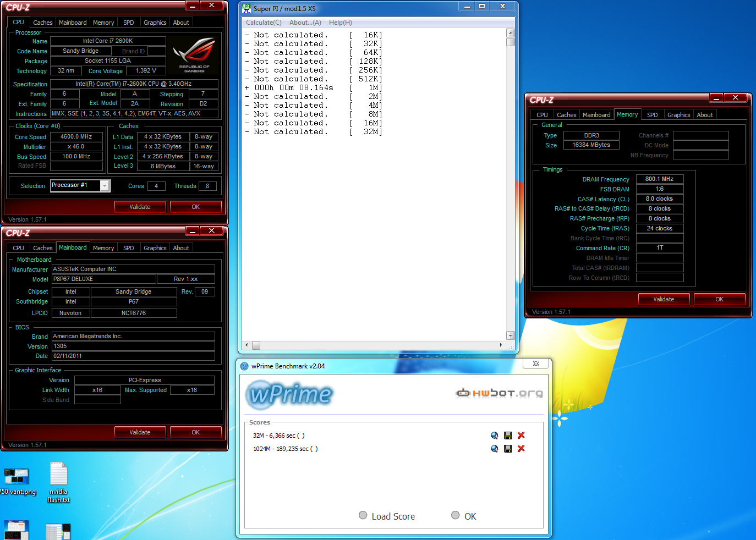756x540 pixels.
Task: Minimize the Super PI window
Action: (467, 7)
